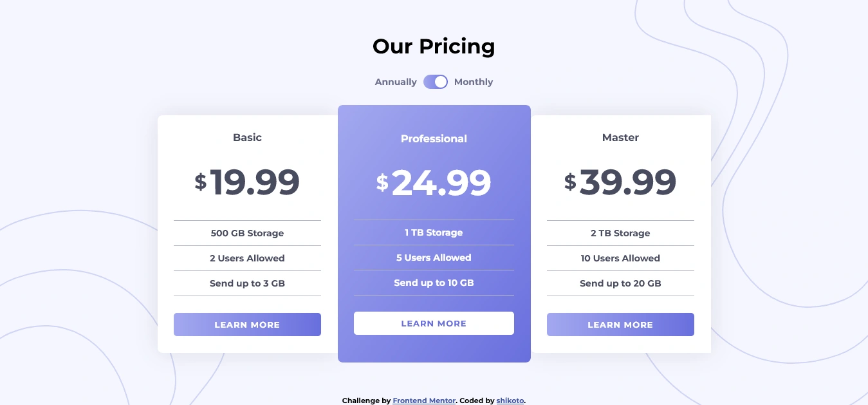Click the Send up to 20 GB feature
868x405 pixels.
pos(620,283)
